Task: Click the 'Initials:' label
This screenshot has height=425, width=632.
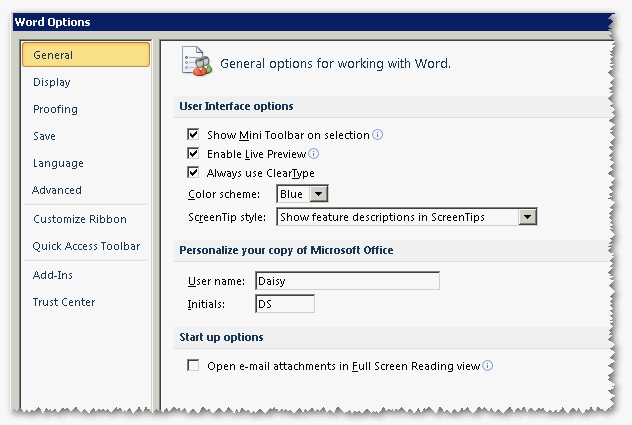Action: coord(206,304)
